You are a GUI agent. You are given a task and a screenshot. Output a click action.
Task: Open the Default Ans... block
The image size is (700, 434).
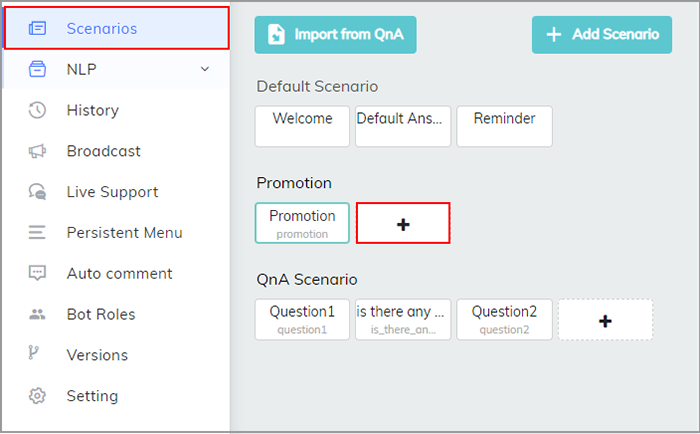pyautogui.click(x=403, y=126)
